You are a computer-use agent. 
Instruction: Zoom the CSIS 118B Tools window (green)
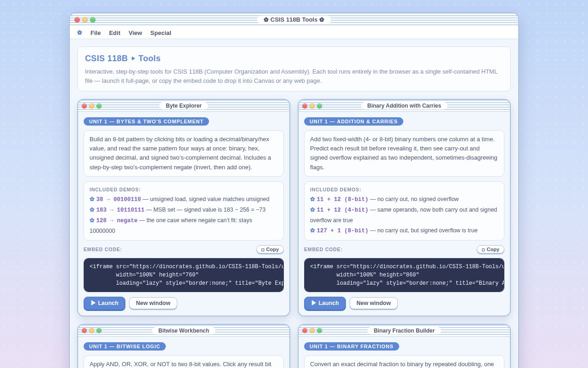(x=93, y=20)
